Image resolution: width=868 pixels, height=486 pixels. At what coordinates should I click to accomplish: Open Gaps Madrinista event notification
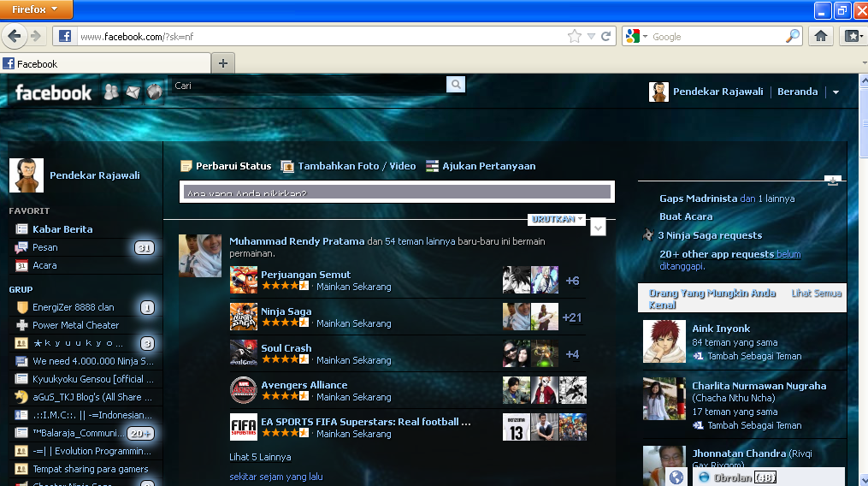point(698,199)
